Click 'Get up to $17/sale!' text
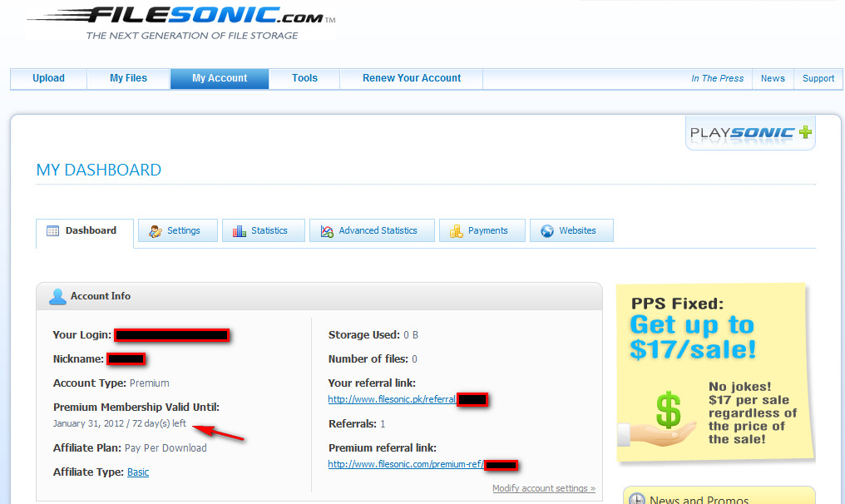845x504 pixels. 693,338
